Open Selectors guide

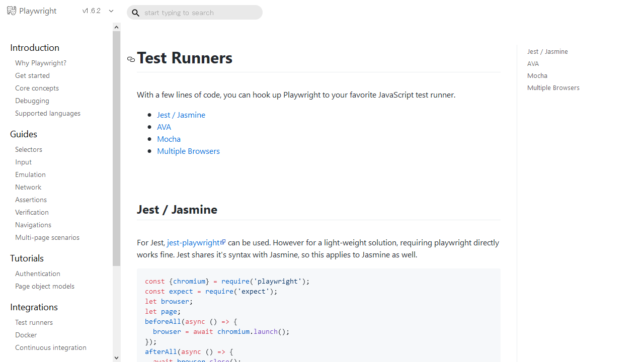(x=29, y=149)
